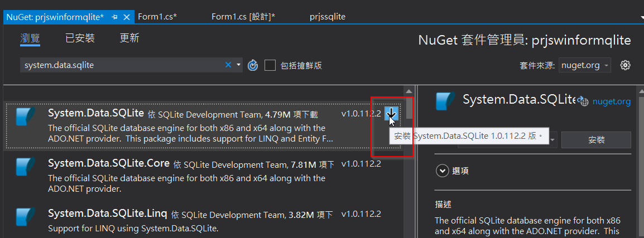Select the System.Data.SQLite.Core package title
This screenshot has width=644, height=238.
(109, 163)
